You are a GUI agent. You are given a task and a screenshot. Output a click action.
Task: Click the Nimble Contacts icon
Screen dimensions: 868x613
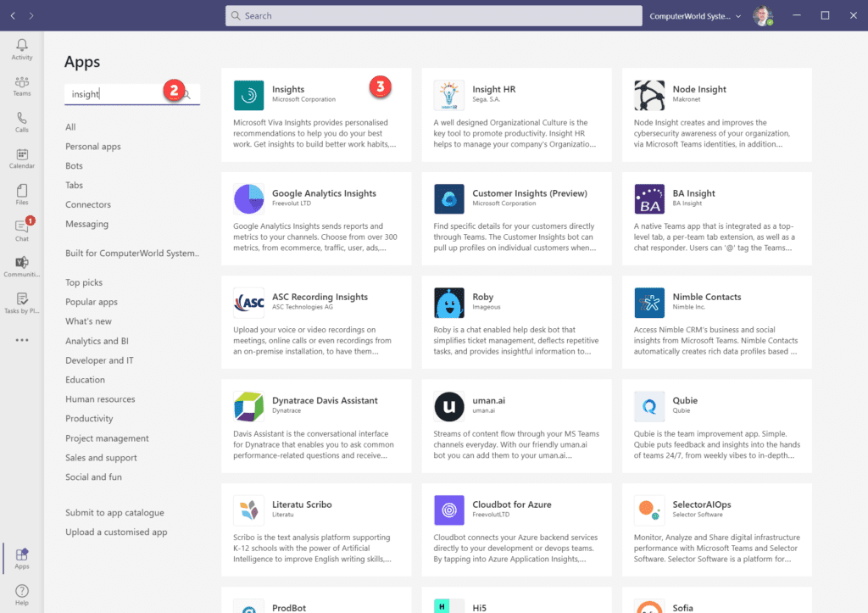pos(649,303)
